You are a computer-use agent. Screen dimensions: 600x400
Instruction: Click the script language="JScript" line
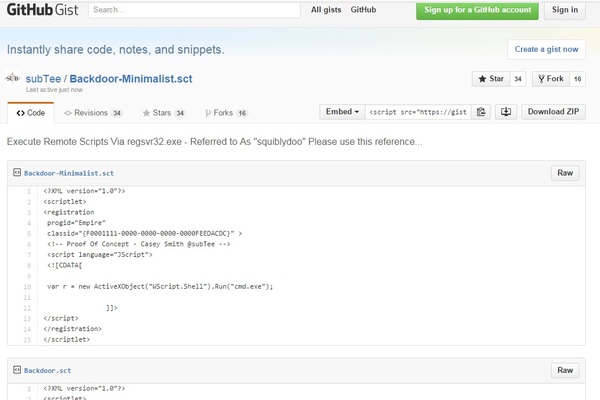(x=99, y=255)
